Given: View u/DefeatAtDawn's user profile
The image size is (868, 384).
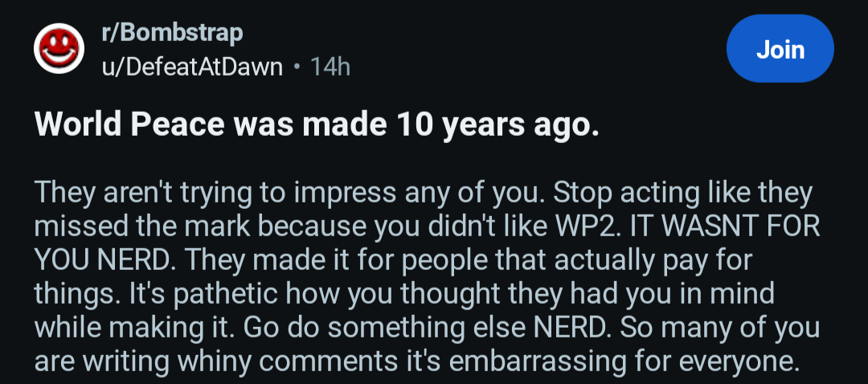Looking at the screenshot, I should tap(192, 67).
